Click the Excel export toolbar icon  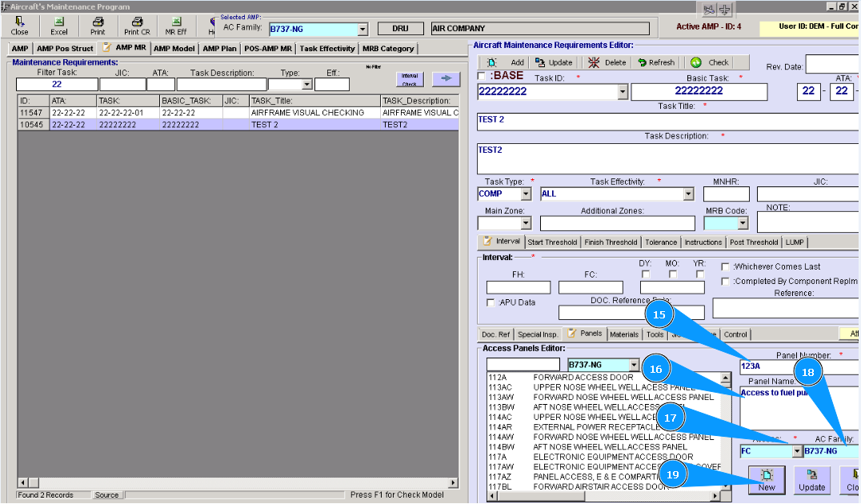[59, 26]
